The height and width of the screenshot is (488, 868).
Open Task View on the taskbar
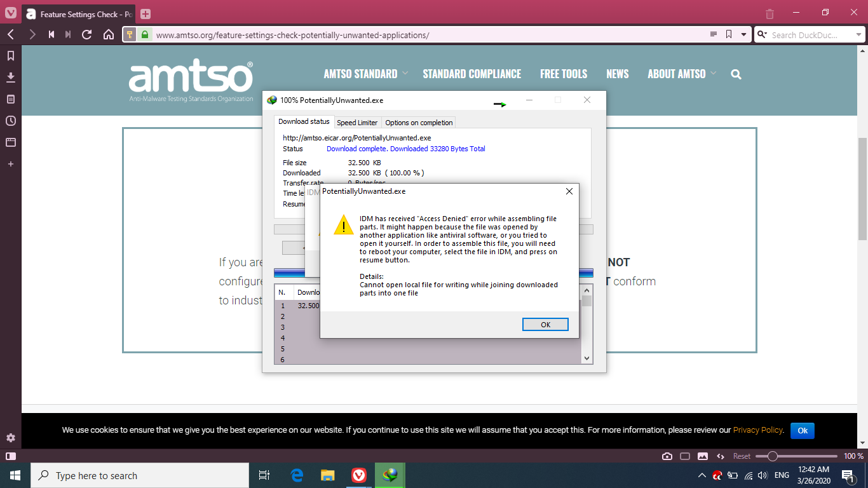pos(264,475)
